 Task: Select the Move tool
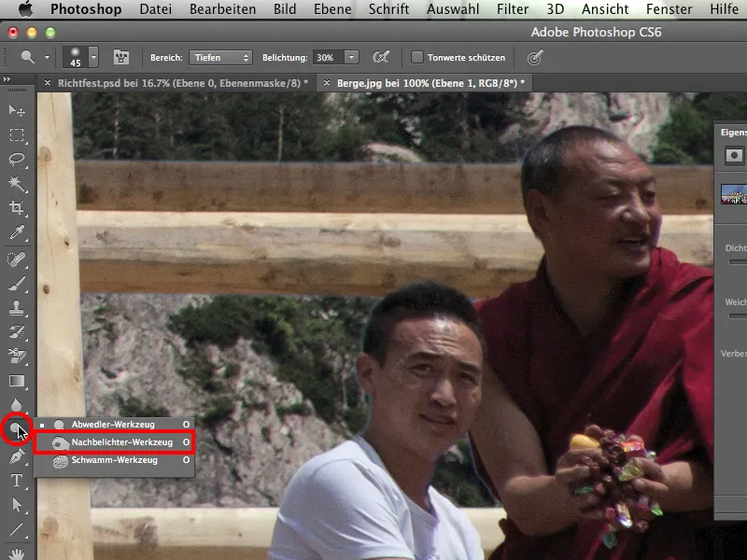[x=17, y=110]
